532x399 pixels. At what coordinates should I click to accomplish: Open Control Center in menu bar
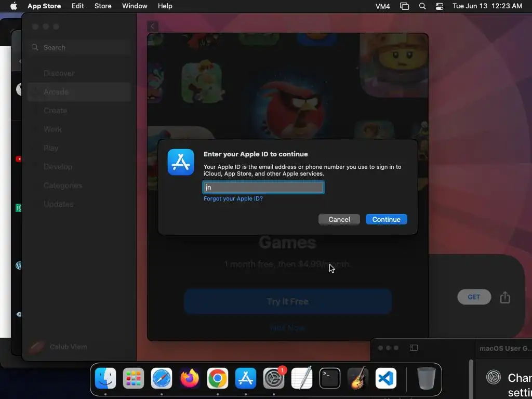coord(440,6)
